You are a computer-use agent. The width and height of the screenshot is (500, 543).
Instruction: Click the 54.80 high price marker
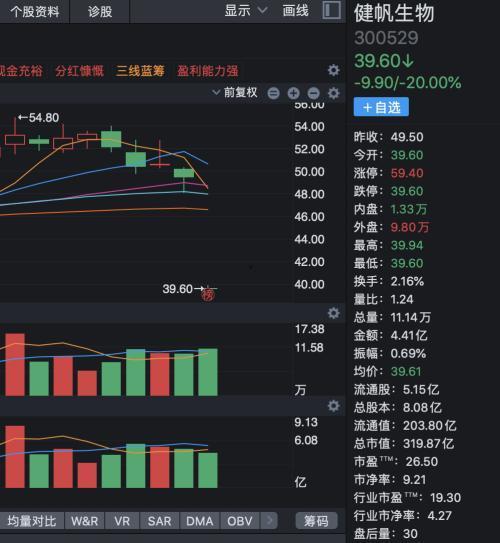[x=39, y=118]
